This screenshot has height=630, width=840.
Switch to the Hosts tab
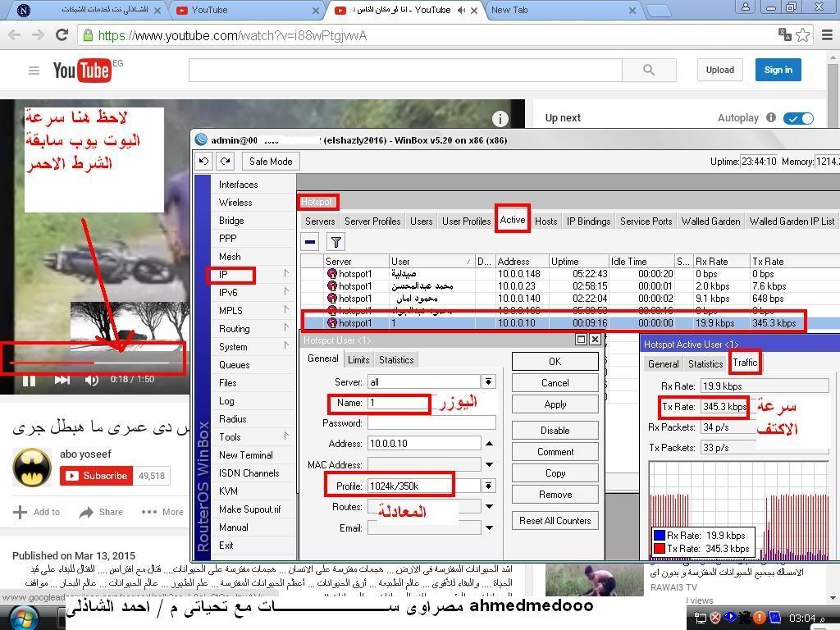(546, 221)
